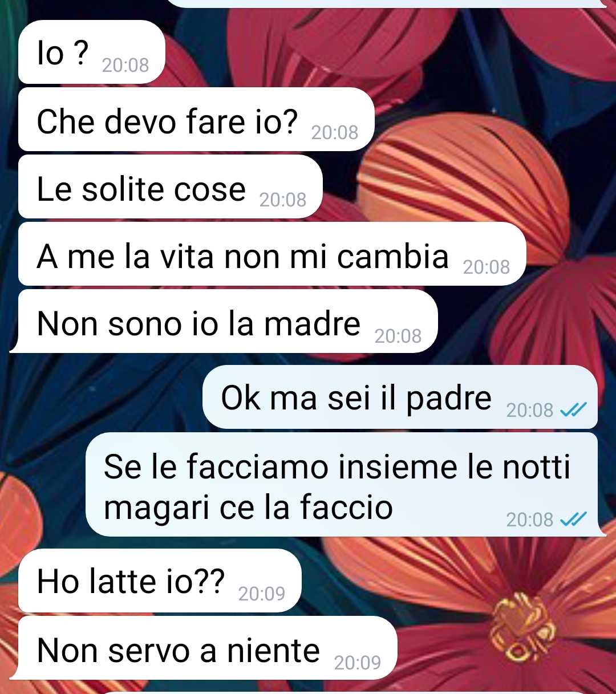Tap the timestamp on "A me la vita non mi cambia"
616x694 pixels.
[x=487, y=267]
